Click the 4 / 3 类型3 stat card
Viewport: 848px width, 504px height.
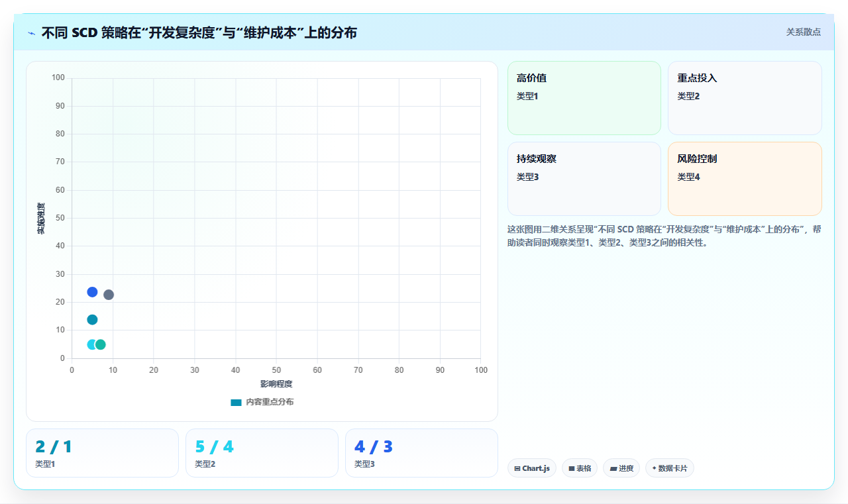click(x=421, y=453)
